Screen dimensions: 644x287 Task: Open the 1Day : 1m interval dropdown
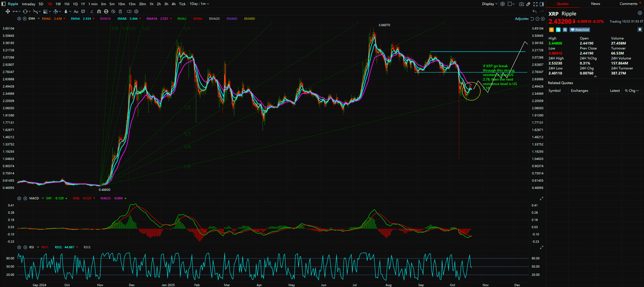(x=199, y=4)
